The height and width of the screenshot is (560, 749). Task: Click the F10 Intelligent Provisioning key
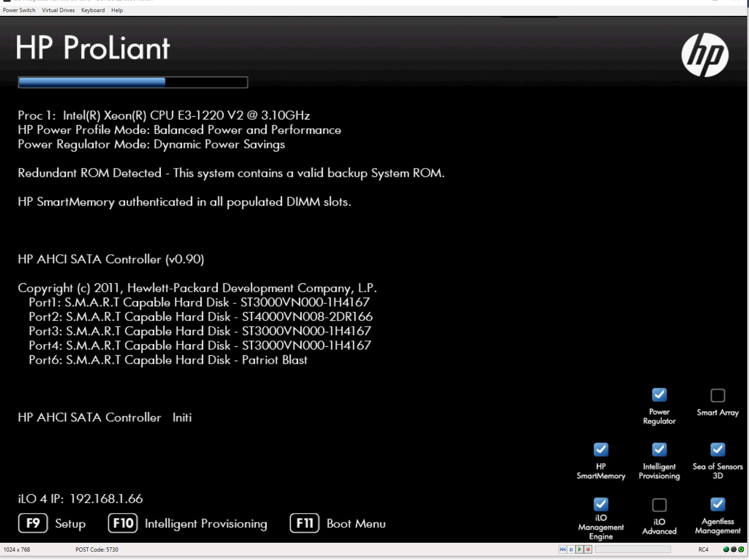coord(123,523)
